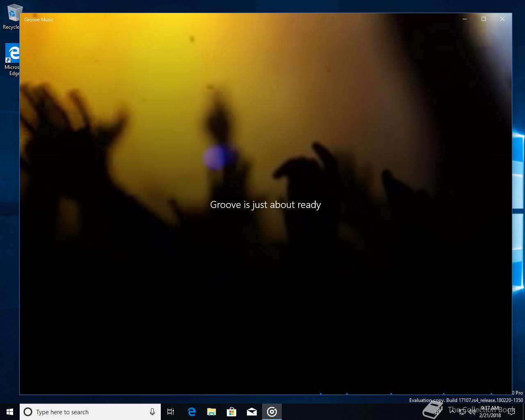Image resolution: width=525 pixels, height=420 pixels.
Task: Maximize the Groove Music window
Action: click(x=484, y=19)
